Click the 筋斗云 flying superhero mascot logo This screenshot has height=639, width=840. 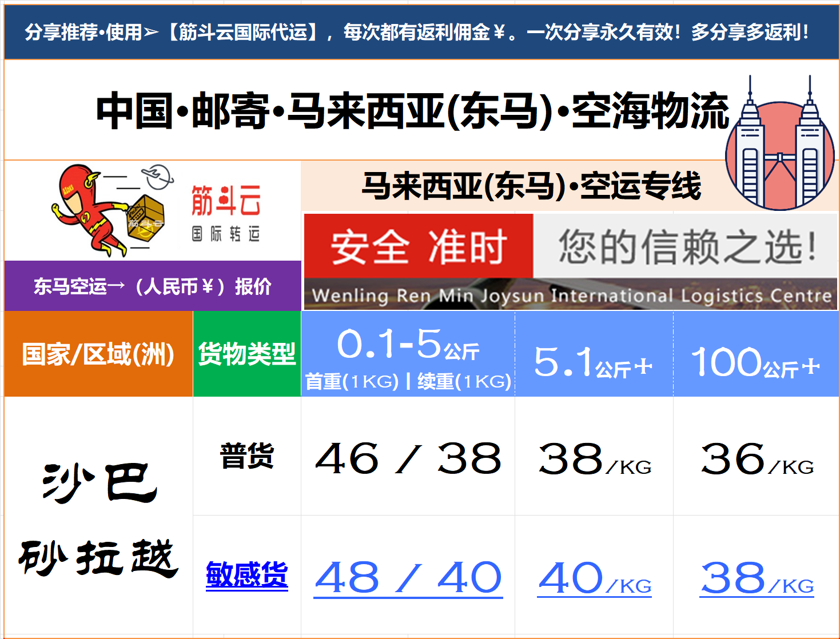point(113,210)
